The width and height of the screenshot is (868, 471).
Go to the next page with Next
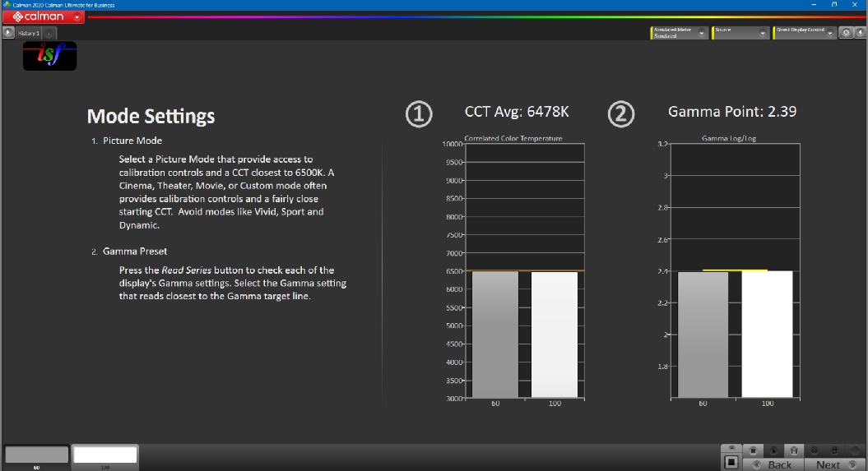pyautogui.click(x=834, y=465)
